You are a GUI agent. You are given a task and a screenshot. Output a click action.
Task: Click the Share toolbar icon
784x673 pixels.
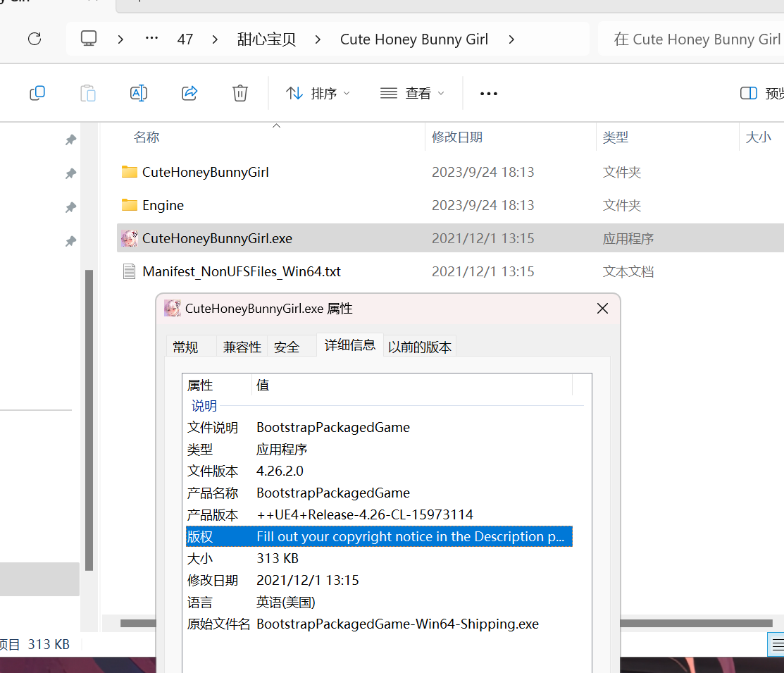pyautogui.click(x=189, y=93)
